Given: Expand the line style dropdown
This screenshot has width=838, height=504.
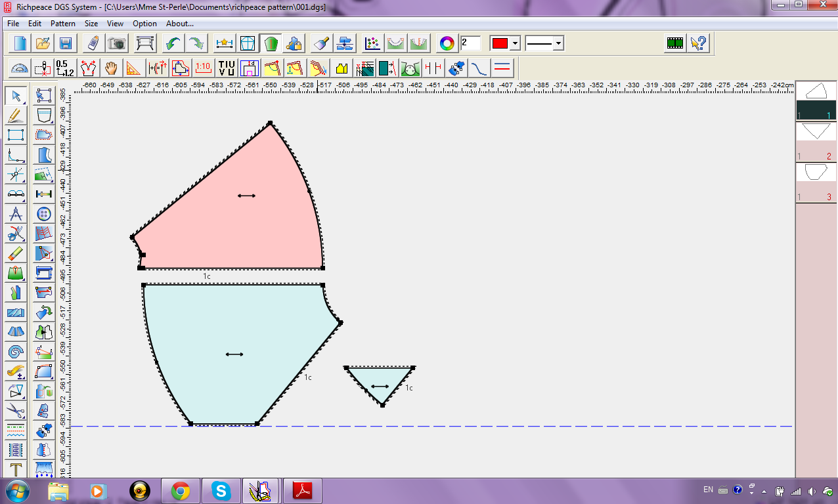Looking at the screenshot, I should pos(558,44).
